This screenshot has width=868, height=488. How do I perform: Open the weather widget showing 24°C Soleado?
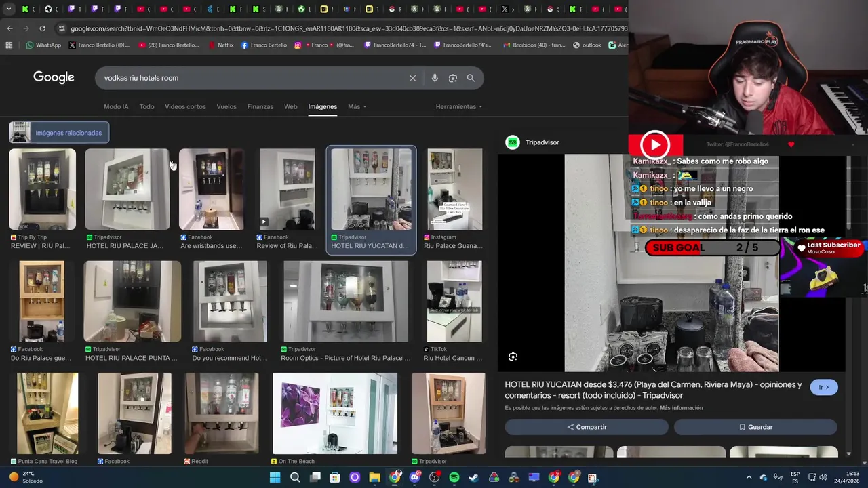[x=26, y=477]
